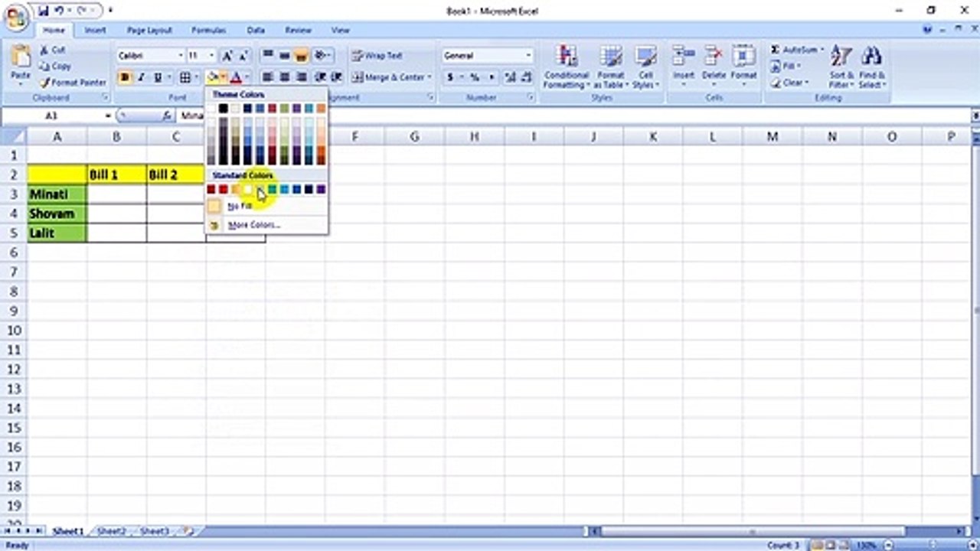This screenshot has height=551, width=980.
Task: Click the Shrink Font icon
Action: tap(243, 56)
